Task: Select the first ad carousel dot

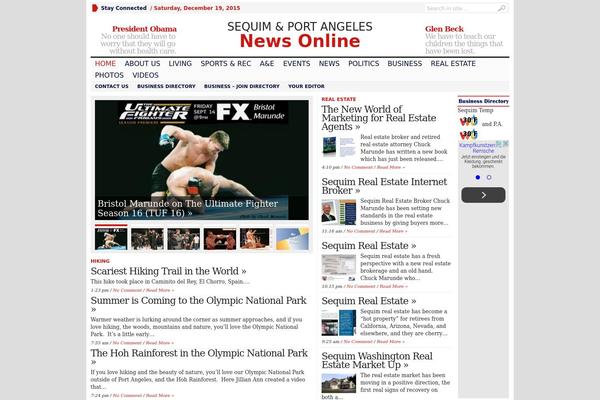Action: [x=478, y=177]
